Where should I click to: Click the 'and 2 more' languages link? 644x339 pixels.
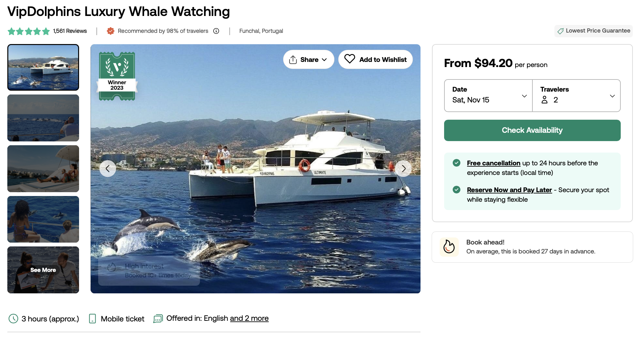[249, 318]
